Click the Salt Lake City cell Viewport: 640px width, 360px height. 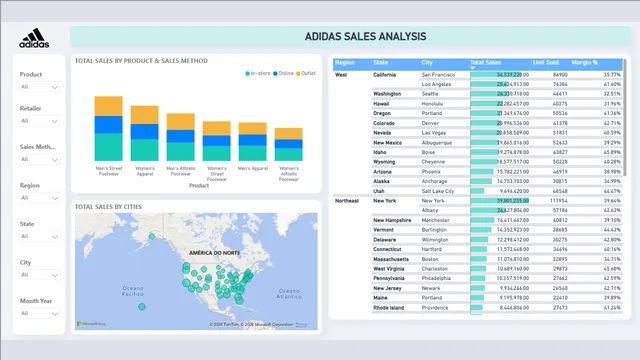(438, 191)
